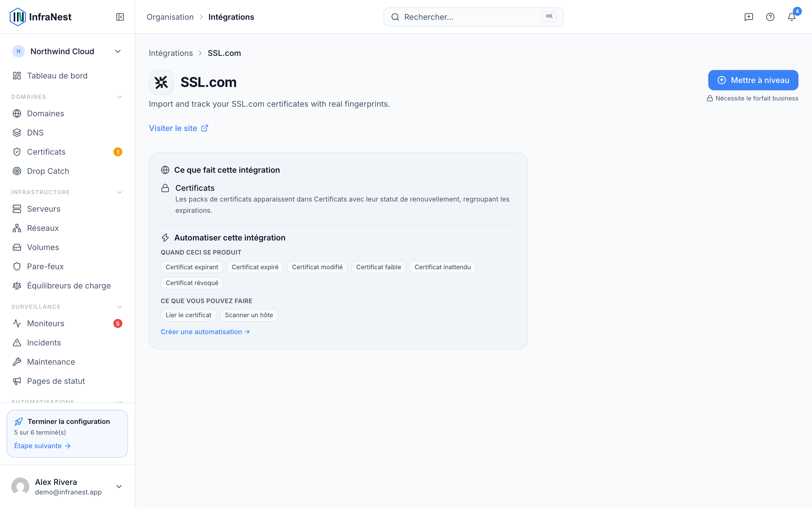The height and width of the screenshot is (508, 812).
Task: Go to Domaines page
Action: [x=67, y=113]
